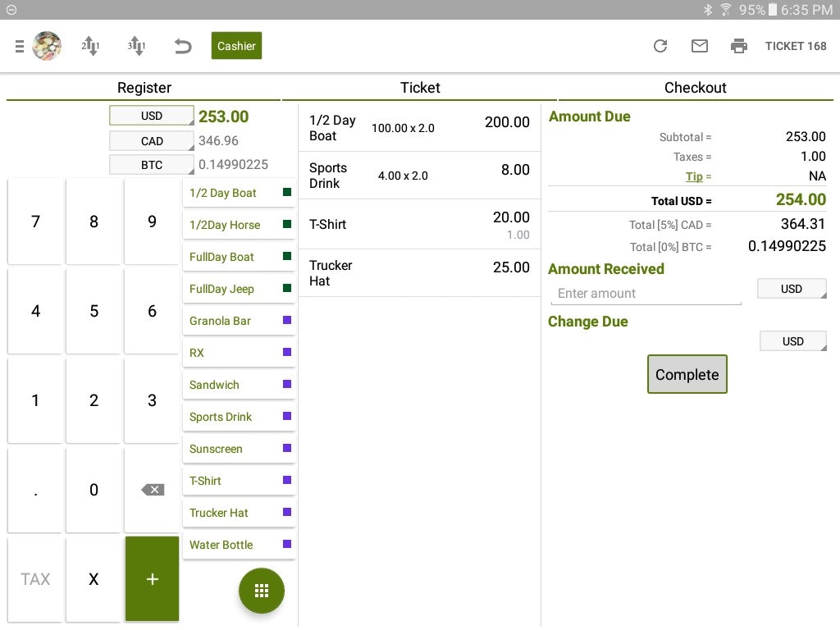This screenshot has width=840, height=630.
Task: Open the Change Due USD currency dropdown
Action: pyautogui.click(x=792, y=340)
